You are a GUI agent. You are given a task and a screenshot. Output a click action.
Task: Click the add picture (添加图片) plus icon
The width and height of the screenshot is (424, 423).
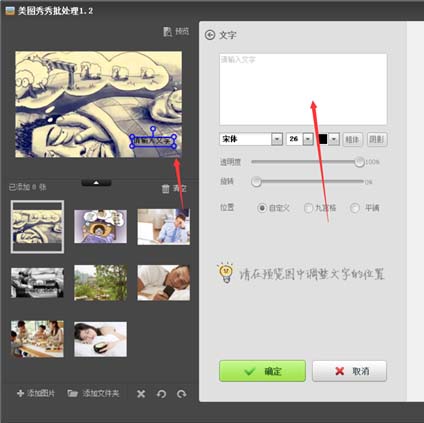click(x=20, y=393)
